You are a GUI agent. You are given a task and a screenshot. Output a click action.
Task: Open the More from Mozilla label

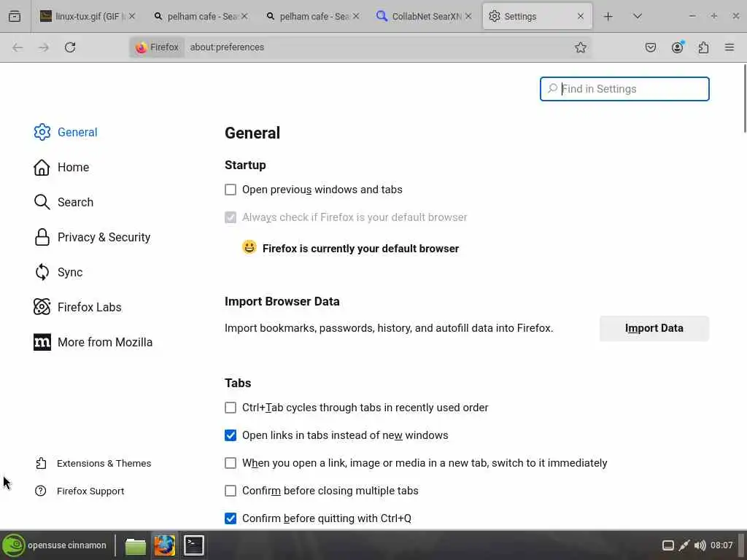pos(105,342)
